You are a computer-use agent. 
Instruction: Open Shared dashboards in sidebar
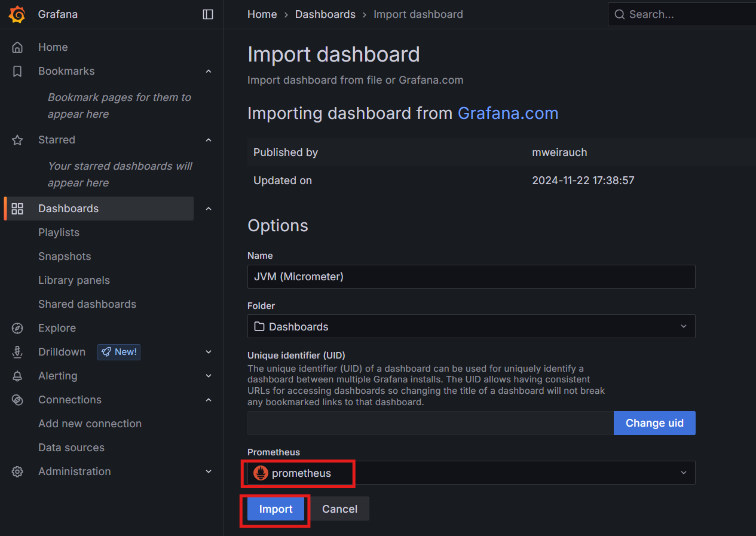pos(87,304)
